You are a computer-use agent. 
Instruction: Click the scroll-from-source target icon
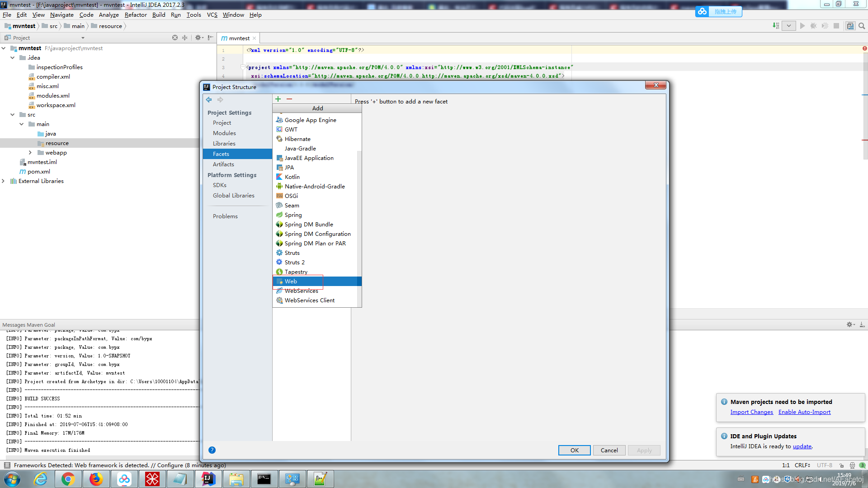pos(175,38)
